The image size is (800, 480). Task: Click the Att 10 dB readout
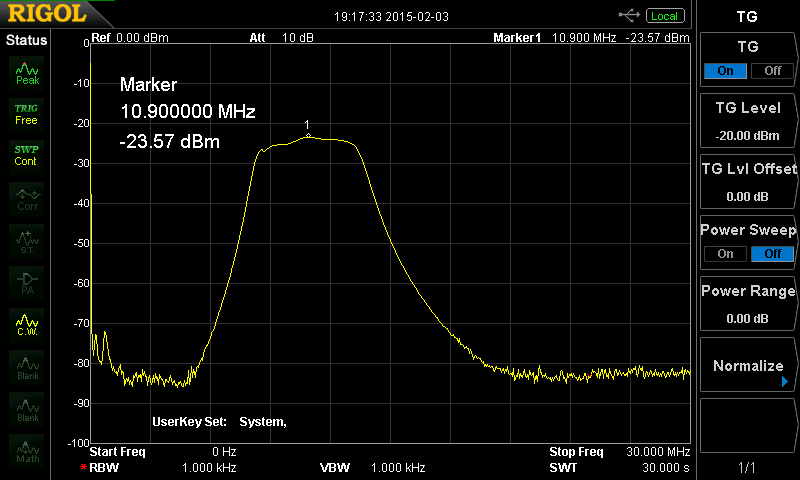[x=282, y=38]
